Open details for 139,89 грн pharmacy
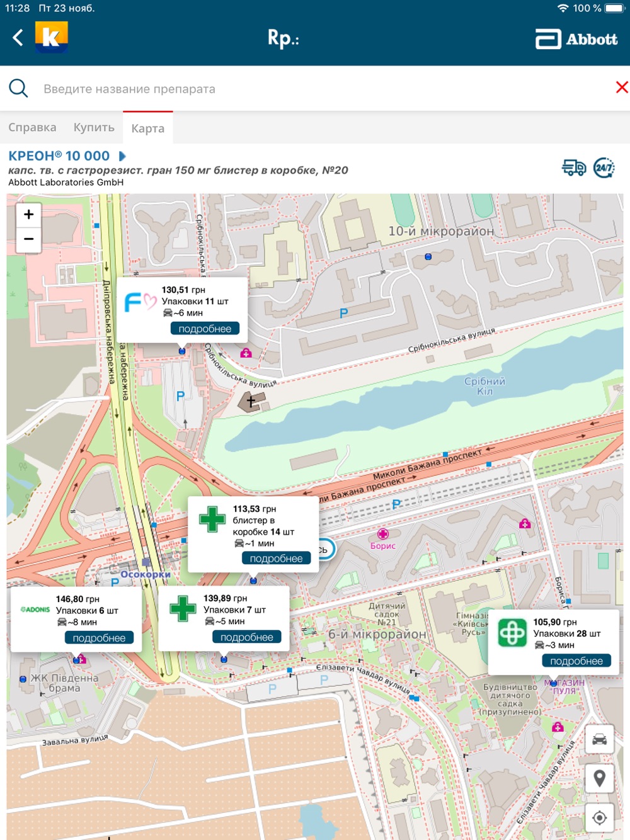630x840 pixels. [246, 637]
